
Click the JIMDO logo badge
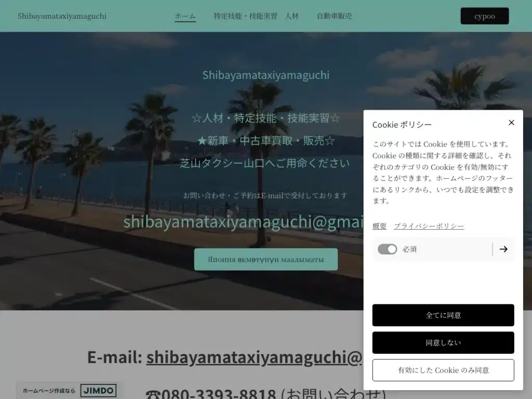pyautogui.click(x=98, y=391)
